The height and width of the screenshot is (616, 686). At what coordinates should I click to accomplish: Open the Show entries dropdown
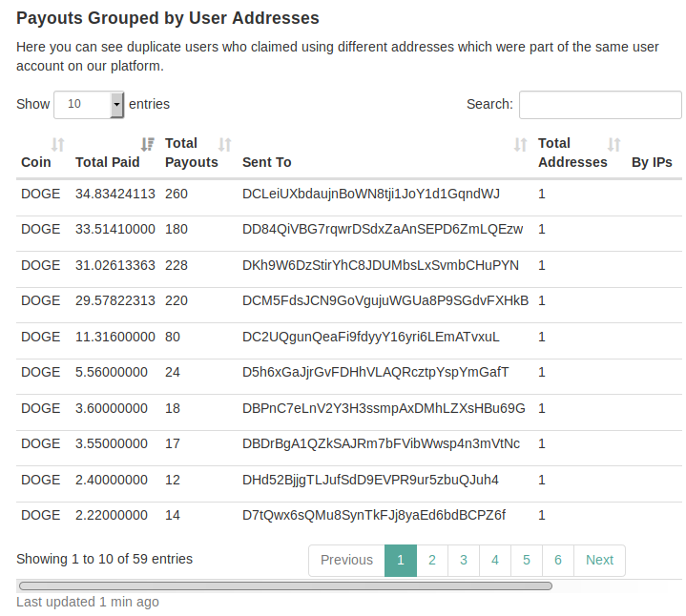coord(89,105)
